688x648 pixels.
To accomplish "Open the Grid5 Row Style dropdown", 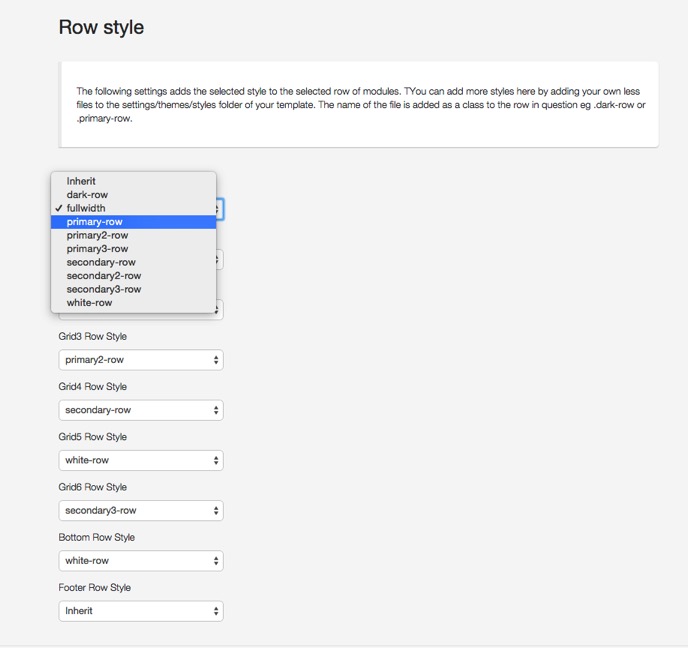I will [141, 460].
